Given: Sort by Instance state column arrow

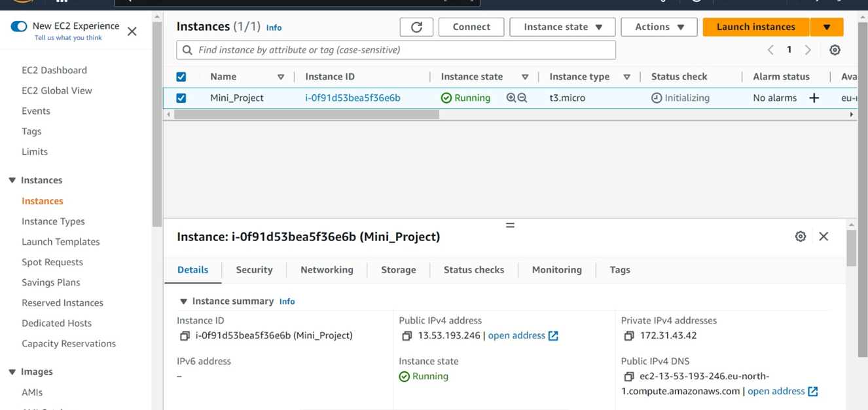Looking at the screenshot, I should tap(525, 77).
